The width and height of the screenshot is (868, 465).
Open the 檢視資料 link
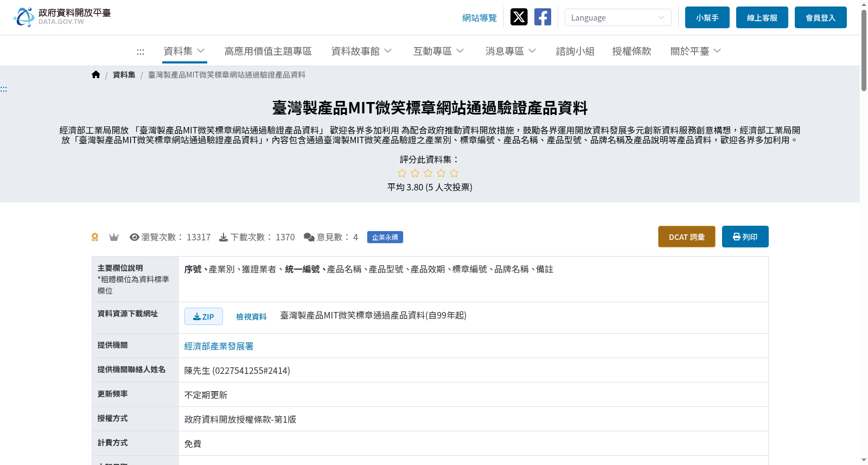coord(251,317)
